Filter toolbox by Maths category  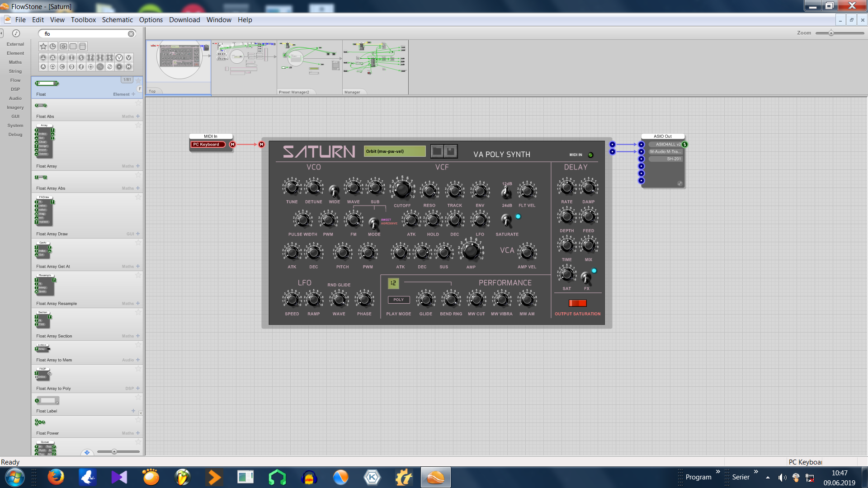(x=15, y=62)
